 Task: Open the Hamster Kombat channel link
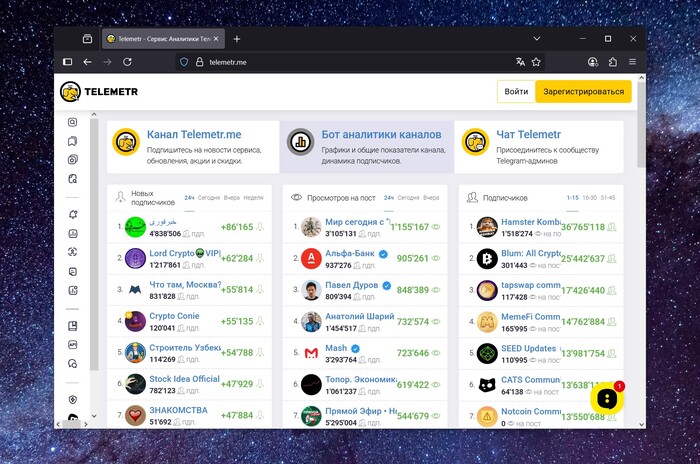point(519,222)
